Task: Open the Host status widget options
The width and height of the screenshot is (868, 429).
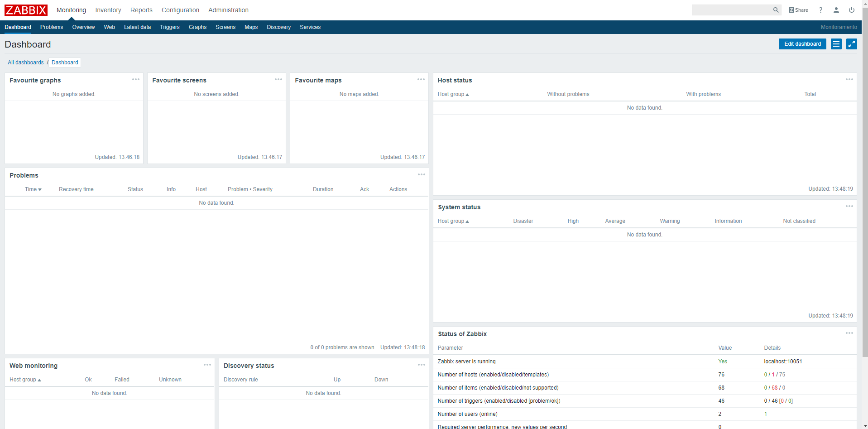Action: 849,79
